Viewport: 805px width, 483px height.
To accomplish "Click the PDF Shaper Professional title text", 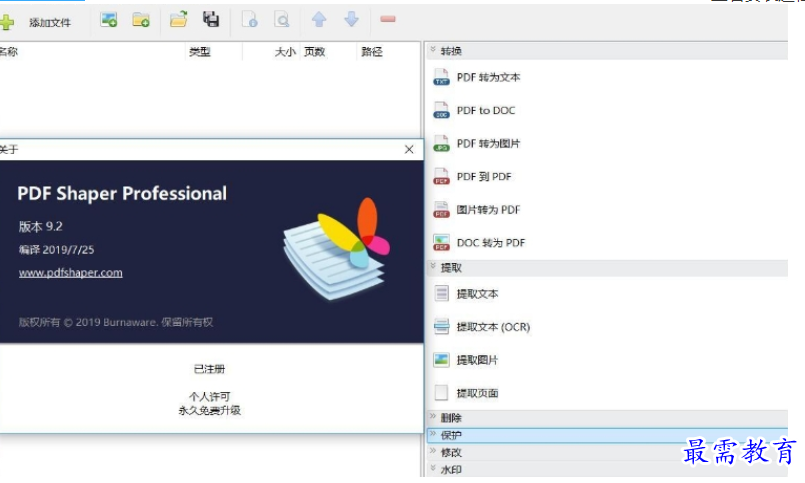I will pyautogui.click(x=122, y=194).
